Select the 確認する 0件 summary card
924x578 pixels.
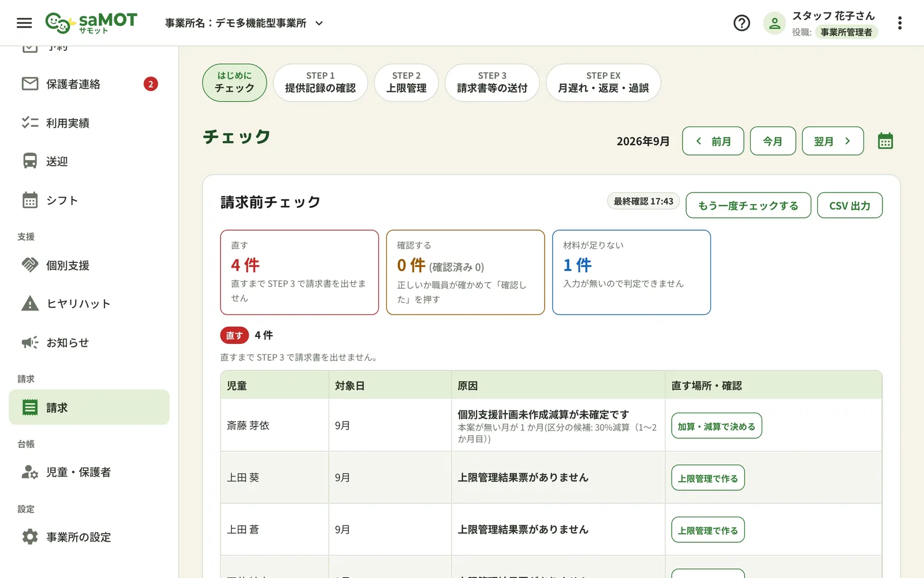[x=465, y=272]
